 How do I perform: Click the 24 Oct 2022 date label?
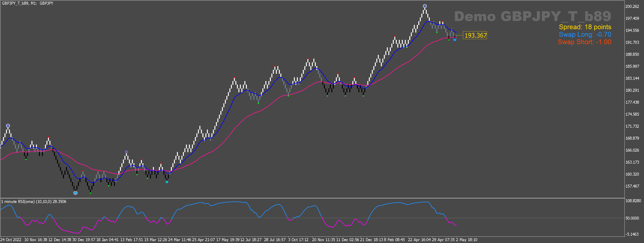coord(11,240)
